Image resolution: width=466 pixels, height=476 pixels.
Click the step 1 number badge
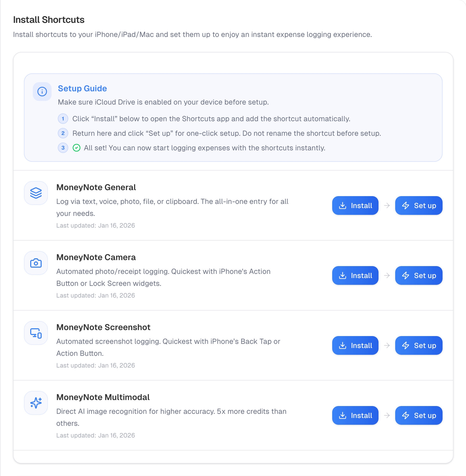(x=63, y=119)
